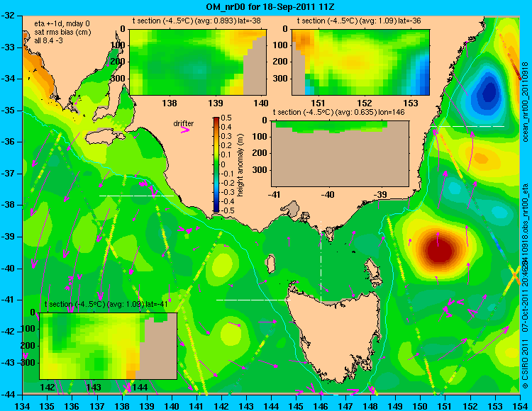Click the 140 longitude label on the bottom axis

172,405
